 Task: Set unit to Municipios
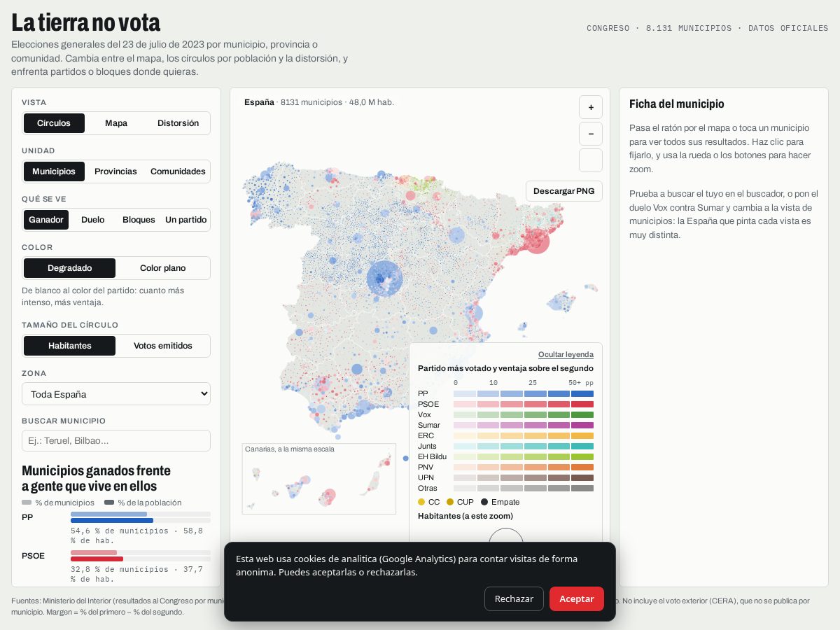[x=54, y=171]
